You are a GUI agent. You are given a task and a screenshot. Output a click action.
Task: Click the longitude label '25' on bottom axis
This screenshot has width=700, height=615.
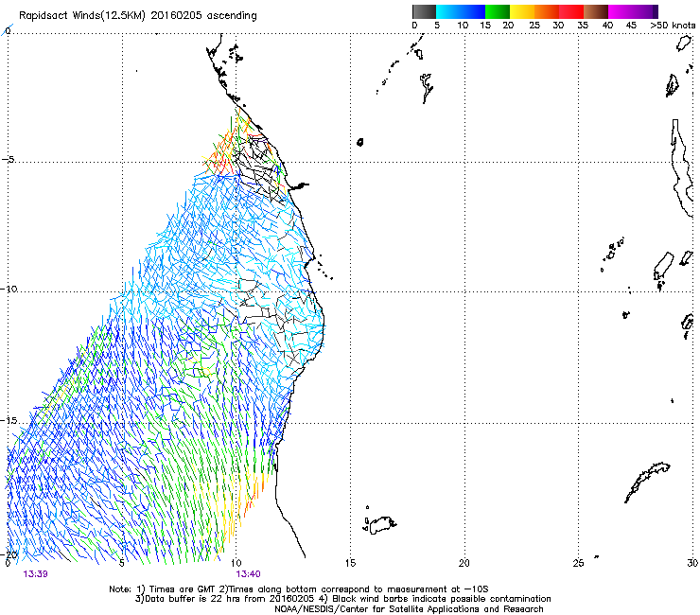coord(578,563)
